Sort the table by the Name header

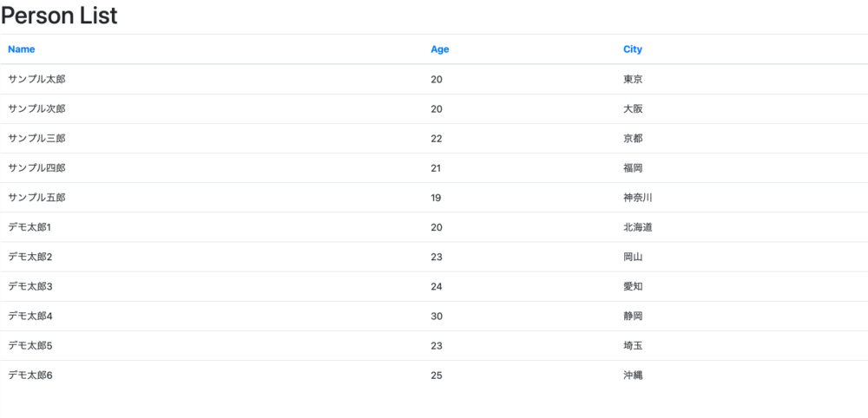(22, 49)
